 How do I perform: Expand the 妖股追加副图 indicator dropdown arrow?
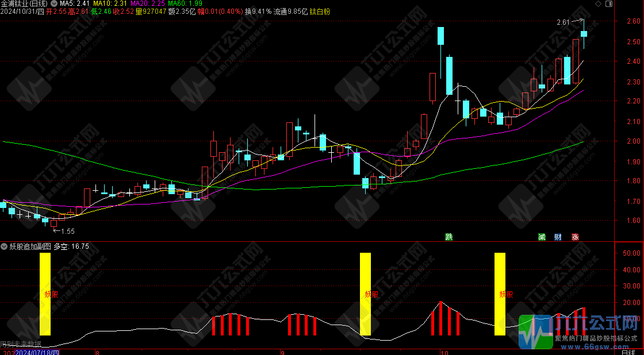coord(4,246)
